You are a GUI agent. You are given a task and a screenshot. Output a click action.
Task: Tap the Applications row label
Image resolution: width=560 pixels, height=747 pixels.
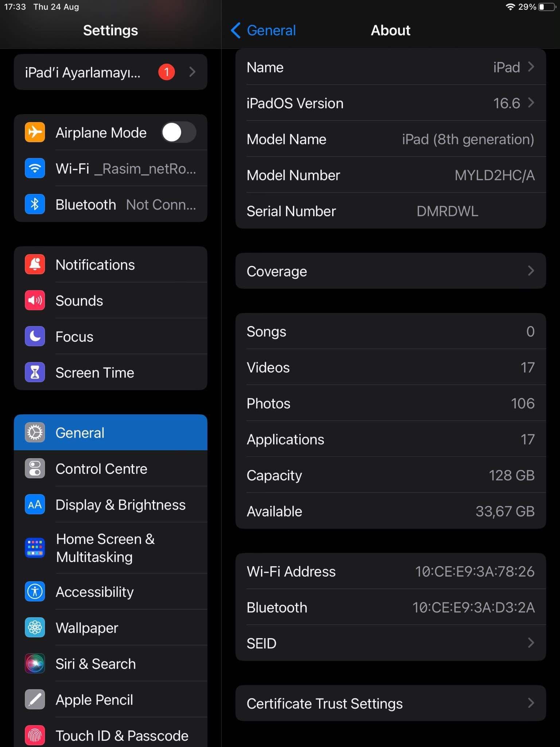tap(285, 440)
